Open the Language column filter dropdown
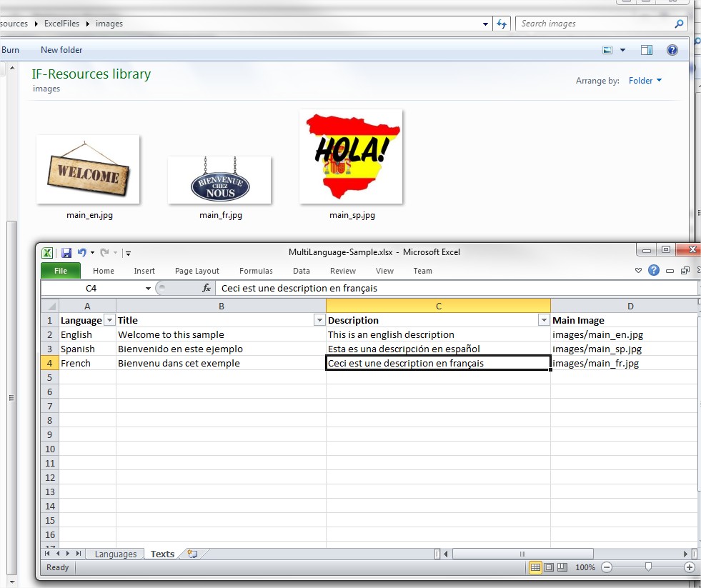701x588 pixels. click(109, 321)
